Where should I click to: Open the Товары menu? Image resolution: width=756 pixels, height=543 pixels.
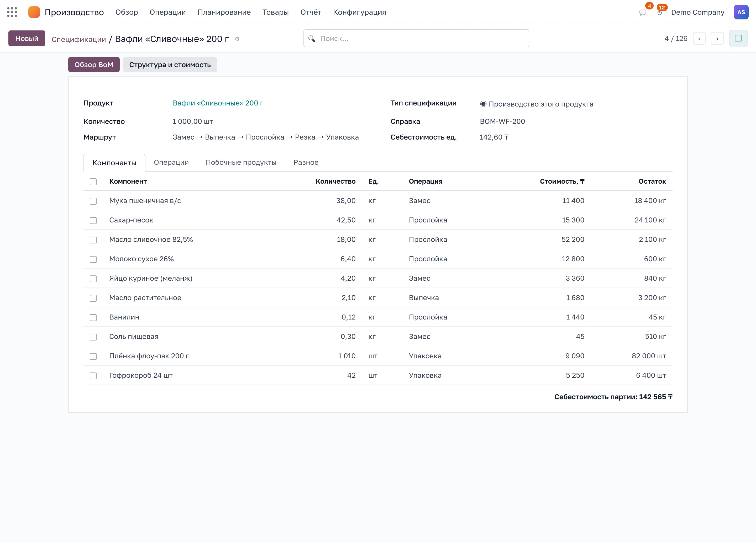pyautogui.click(x=275, y=12)
